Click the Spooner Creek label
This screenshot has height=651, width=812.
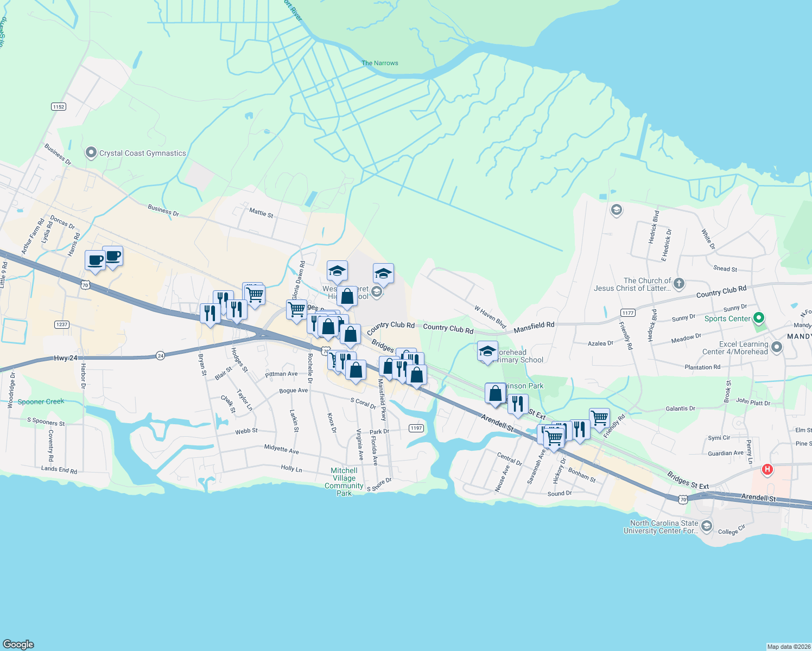[41, 402]
